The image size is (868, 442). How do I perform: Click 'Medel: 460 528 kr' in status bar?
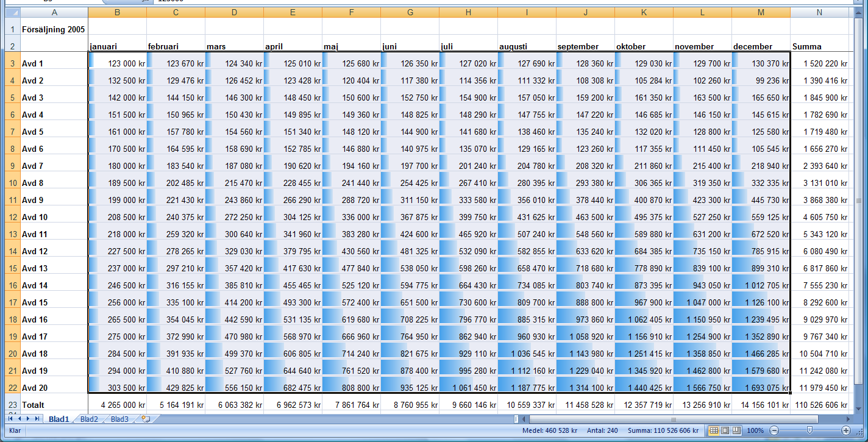(x=550, y=430)
